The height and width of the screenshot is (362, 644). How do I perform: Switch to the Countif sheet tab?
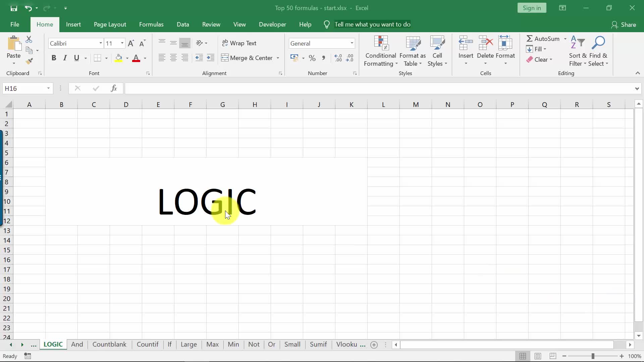coord(147,344)
